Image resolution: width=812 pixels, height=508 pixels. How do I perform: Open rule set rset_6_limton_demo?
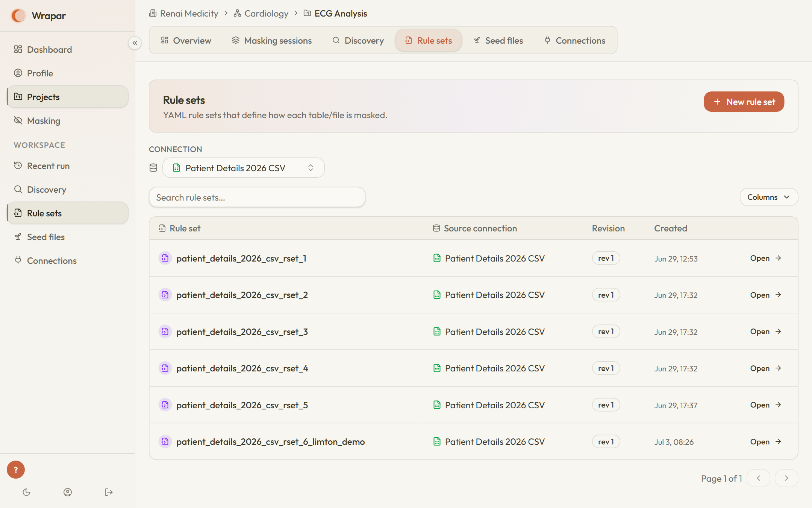click(x=766, y=442)
